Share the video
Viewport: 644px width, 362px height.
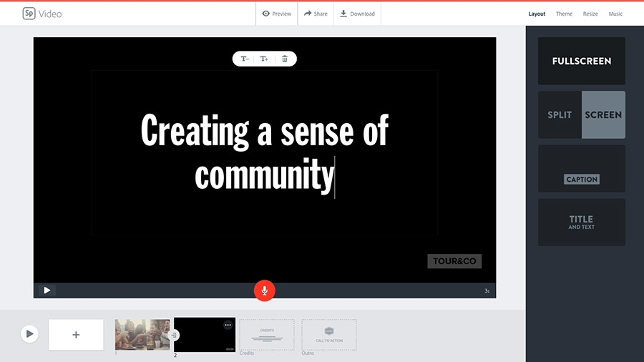316,14
